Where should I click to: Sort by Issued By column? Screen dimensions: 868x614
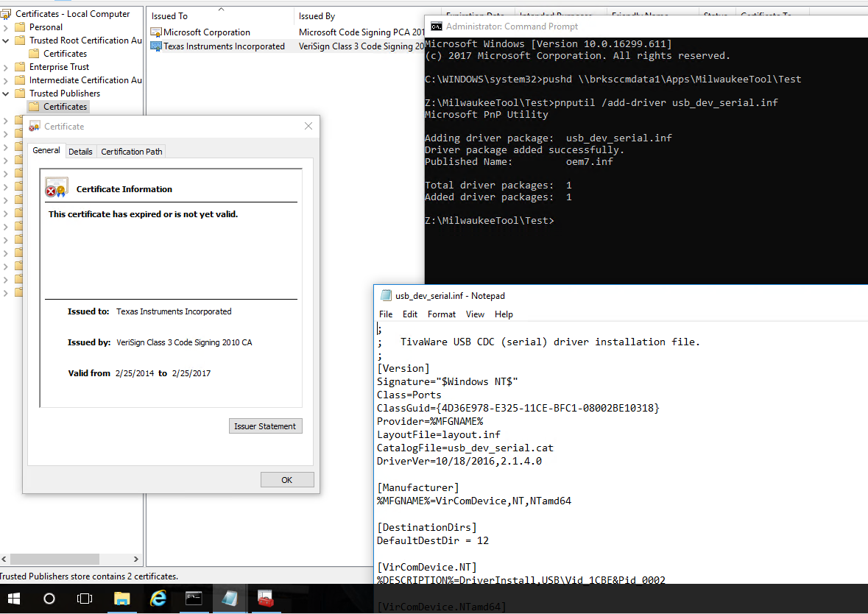[367, 16]
